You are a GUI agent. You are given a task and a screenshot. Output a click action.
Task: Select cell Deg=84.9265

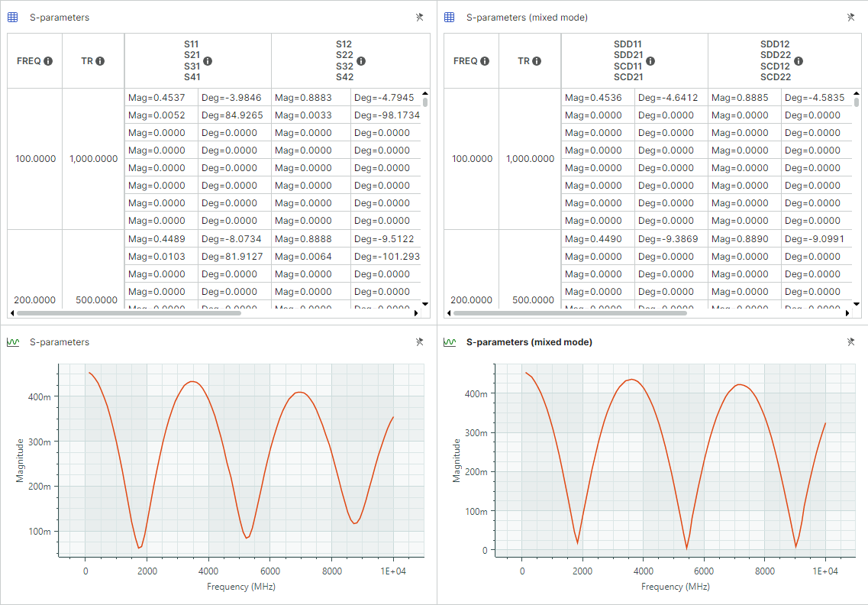click(234, 115)
